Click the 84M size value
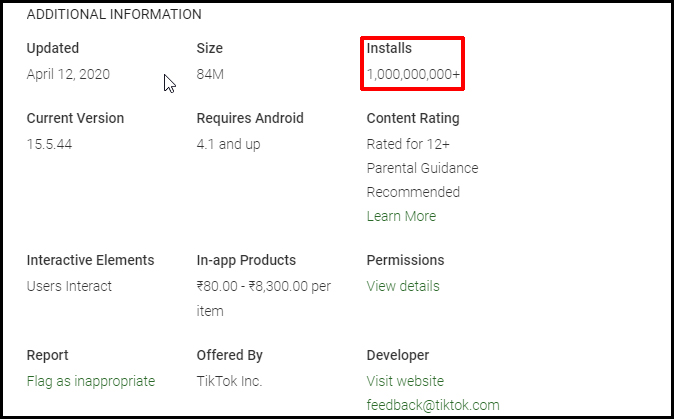The height and width of the screenshot is (419, 674). coord(210,74)
